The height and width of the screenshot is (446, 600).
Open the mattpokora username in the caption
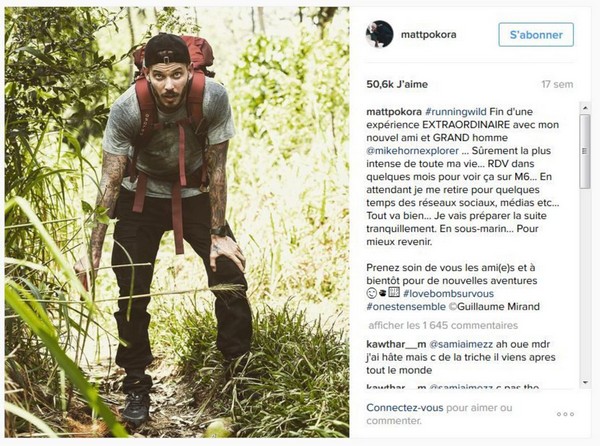tap(394, 112)
